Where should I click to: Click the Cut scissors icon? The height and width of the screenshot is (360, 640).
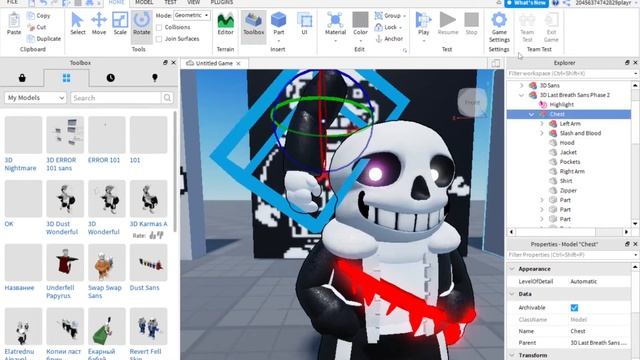pyautogui.click(x=31, y=27)
